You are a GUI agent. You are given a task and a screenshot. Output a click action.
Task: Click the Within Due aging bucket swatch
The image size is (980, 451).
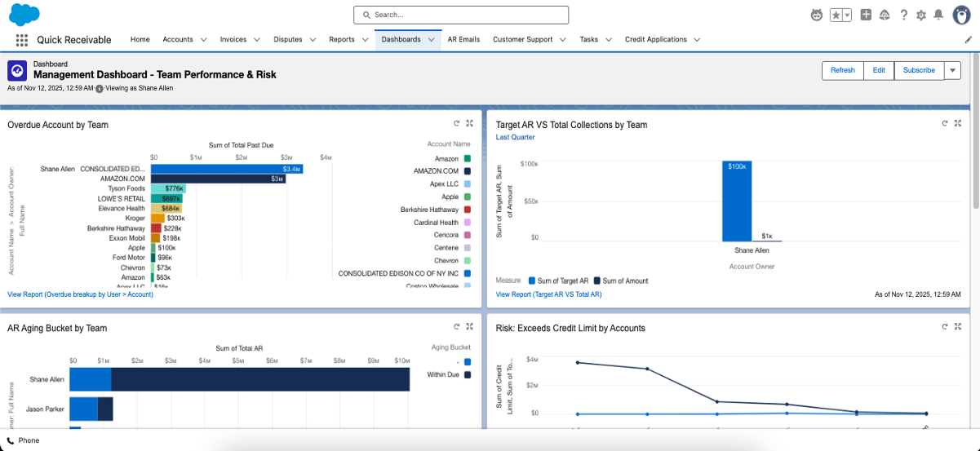point(468,375)
